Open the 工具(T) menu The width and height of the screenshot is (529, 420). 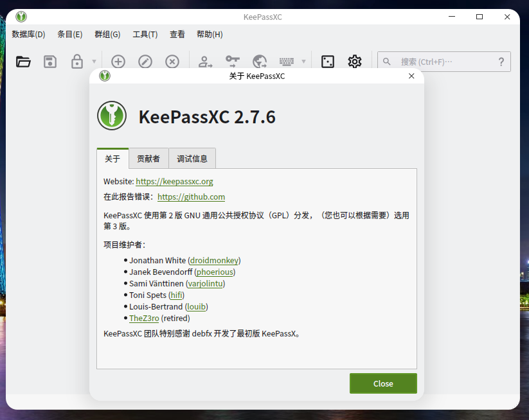point(145,35)
